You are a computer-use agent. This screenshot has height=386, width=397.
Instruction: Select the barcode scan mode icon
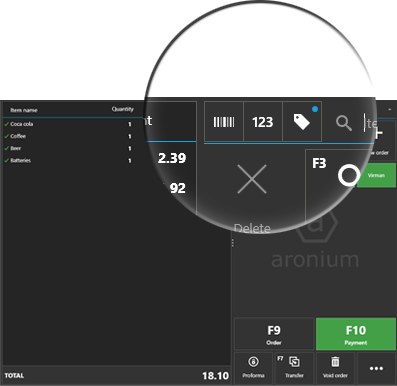coord(224,122)
